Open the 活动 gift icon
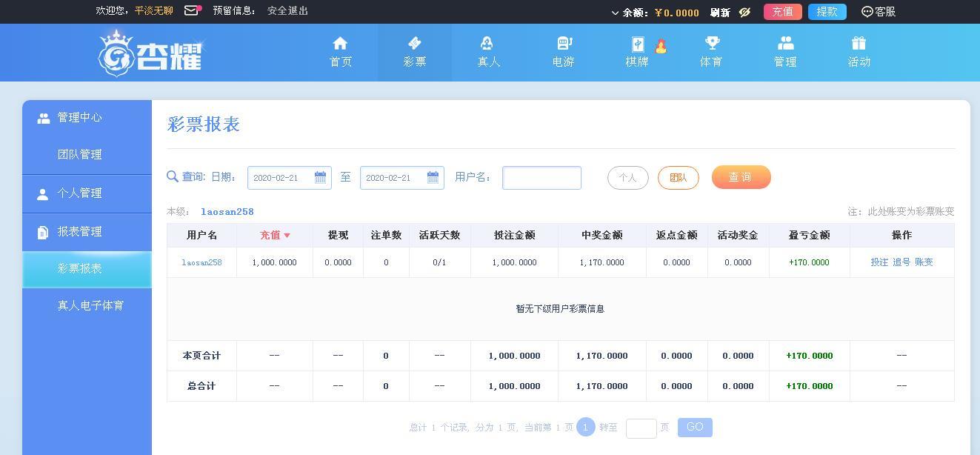The height and width of the screenshot is (455, 980). [859, 43]
